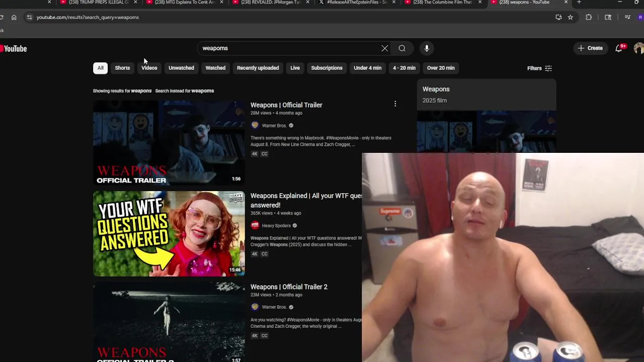Image resolution: width=644 pixels, height=362 pixels.
Task: Open media controls icon in toolbar
Action: pos(627,17)
